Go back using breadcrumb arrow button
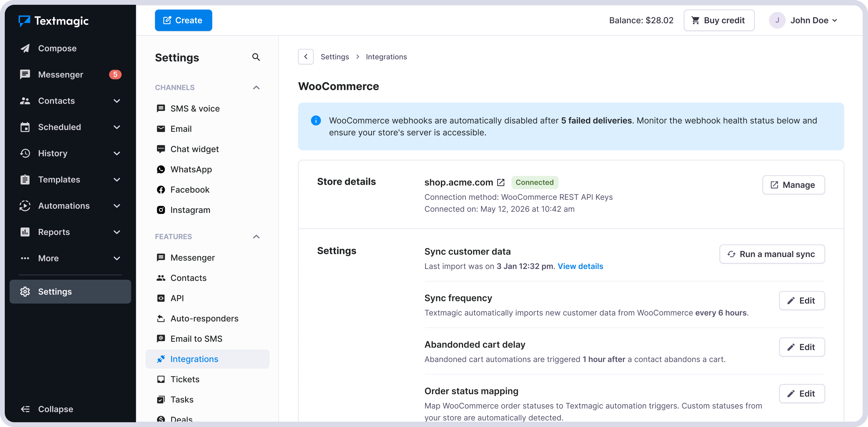Screen dimensions: 868x427 [x=306, y=57]
